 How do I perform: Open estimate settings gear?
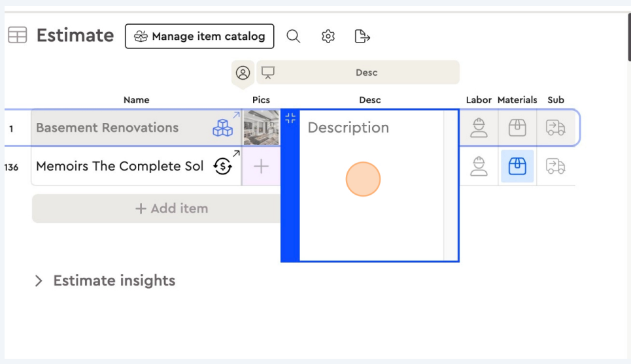(x=328, y=37)
